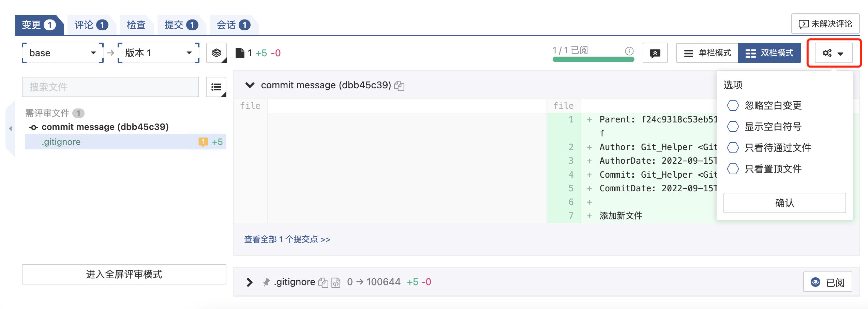Open the base version dropdown
This screenshot has height=309, width=868.
tap(63, 53)
